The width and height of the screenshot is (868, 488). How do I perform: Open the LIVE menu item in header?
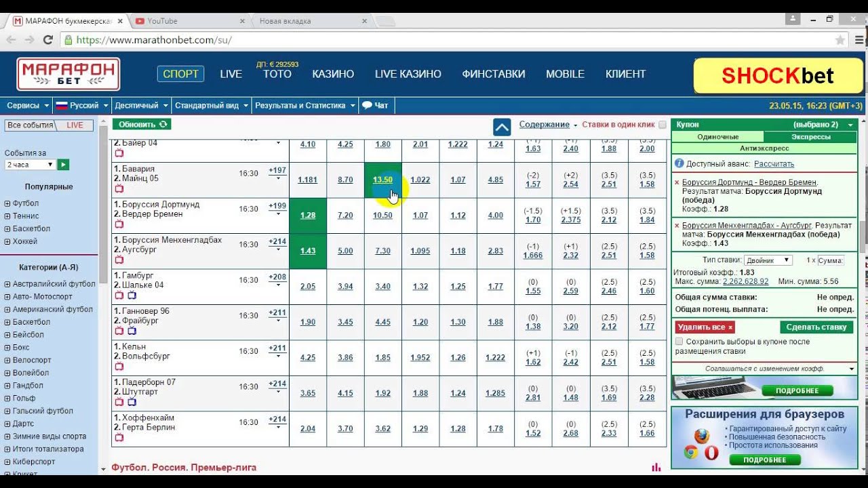coord(231,74)
